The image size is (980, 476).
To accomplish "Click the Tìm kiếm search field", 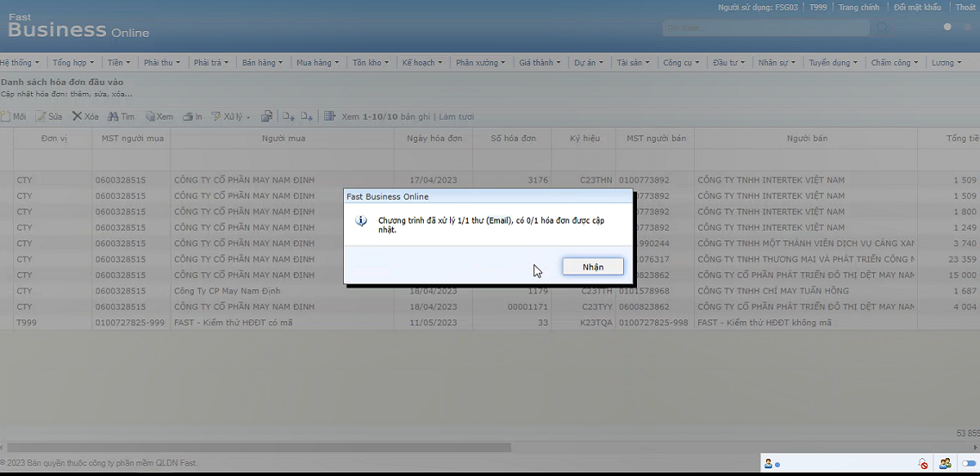I will pyautogui.click(x=765, y=29).
